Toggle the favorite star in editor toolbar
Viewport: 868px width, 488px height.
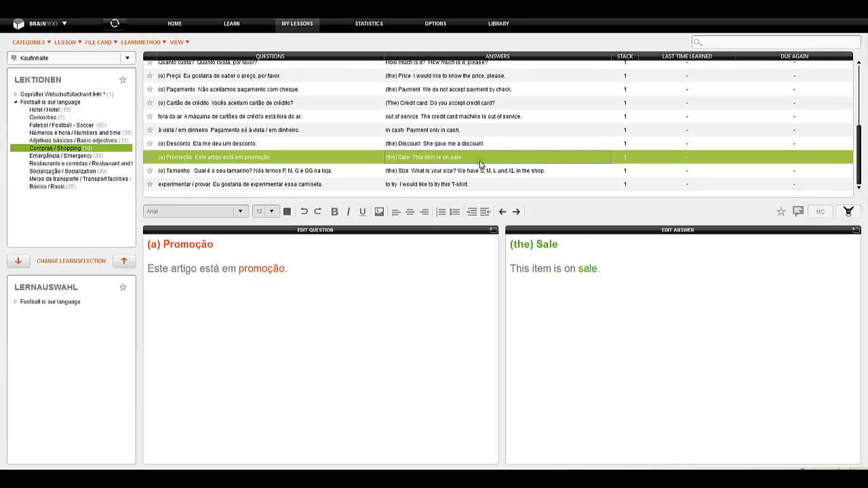(781, 211)
